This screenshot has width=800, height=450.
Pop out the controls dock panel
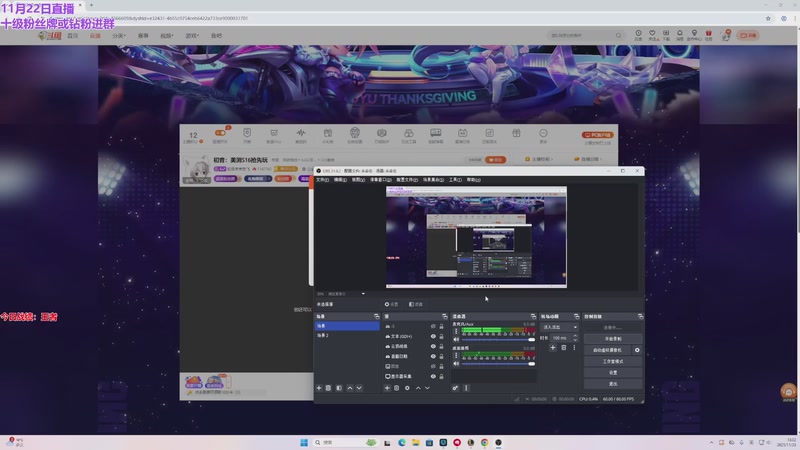coord(640,317)
